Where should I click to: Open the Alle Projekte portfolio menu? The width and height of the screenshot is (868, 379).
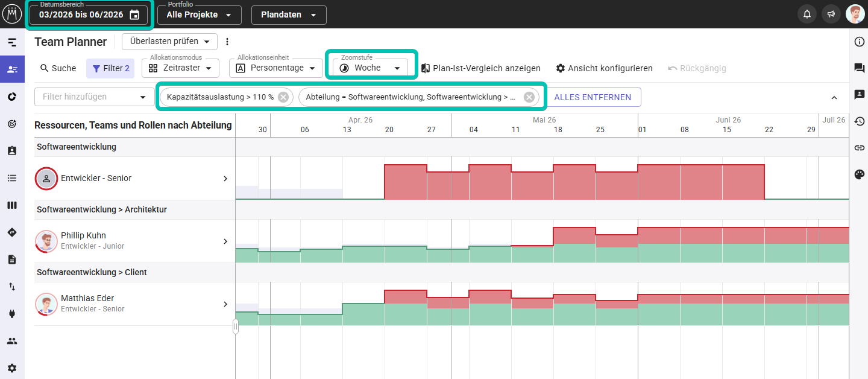199,15
